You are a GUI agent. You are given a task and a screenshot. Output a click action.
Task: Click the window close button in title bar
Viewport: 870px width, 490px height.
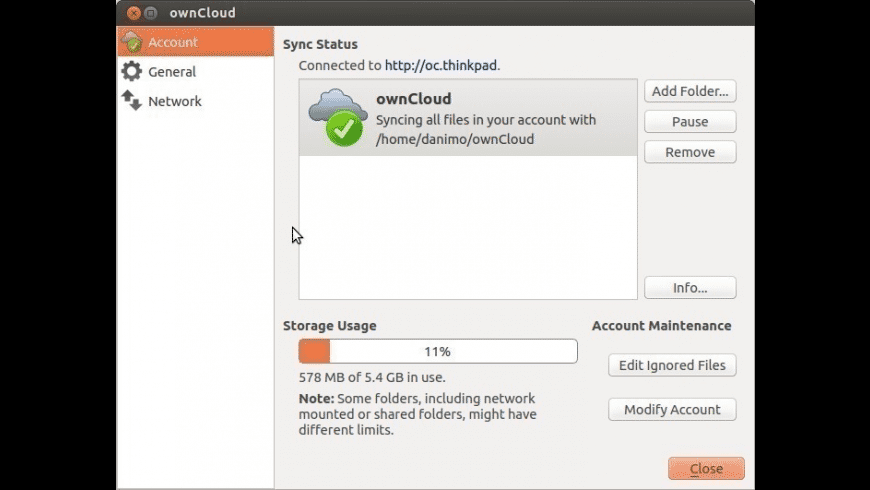point(133,13)
